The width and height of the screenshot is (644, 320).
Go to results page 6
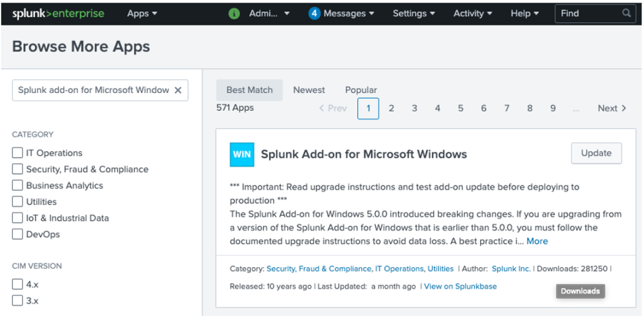point(484,108)
